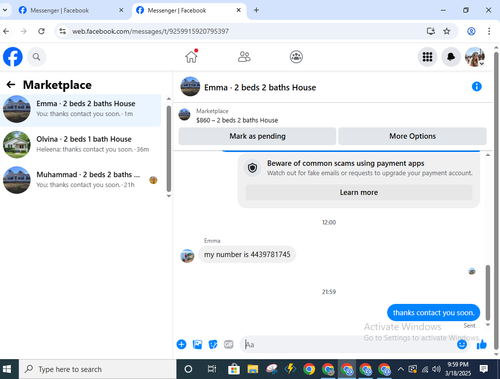Select the Muhammad 2 beds 2 baths chat

click(81, 180)
